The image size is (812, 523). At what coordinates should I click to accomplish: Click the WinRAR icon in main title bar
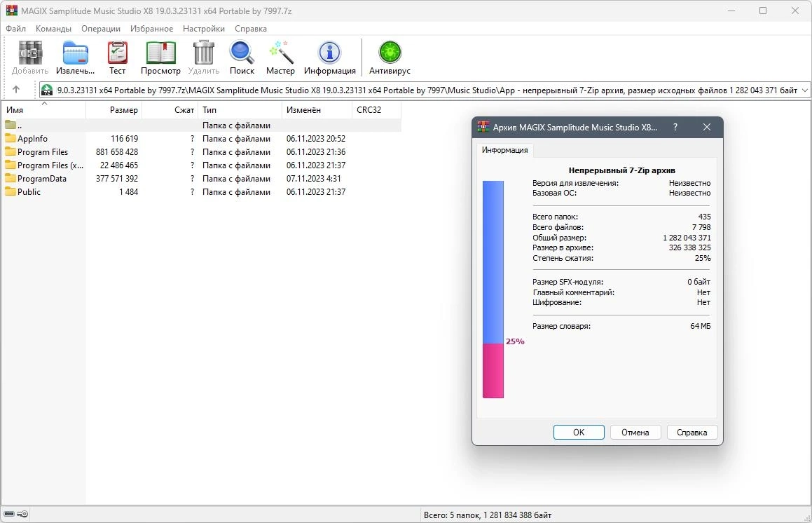(11, 11)
